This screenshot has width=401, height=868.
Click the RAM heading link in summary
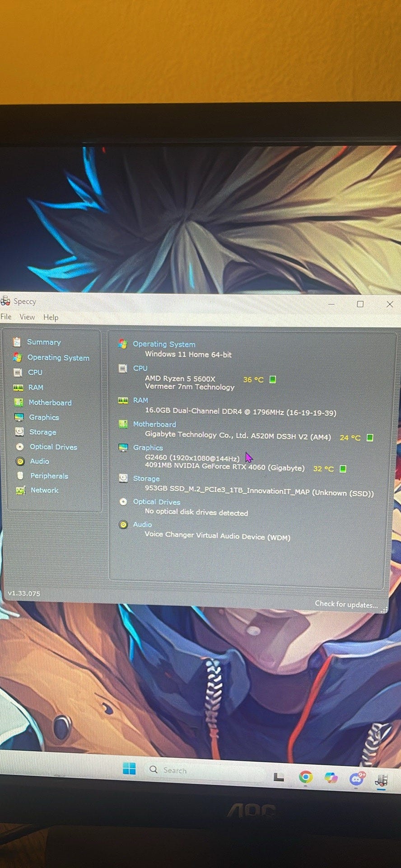(x=140, y=401)
